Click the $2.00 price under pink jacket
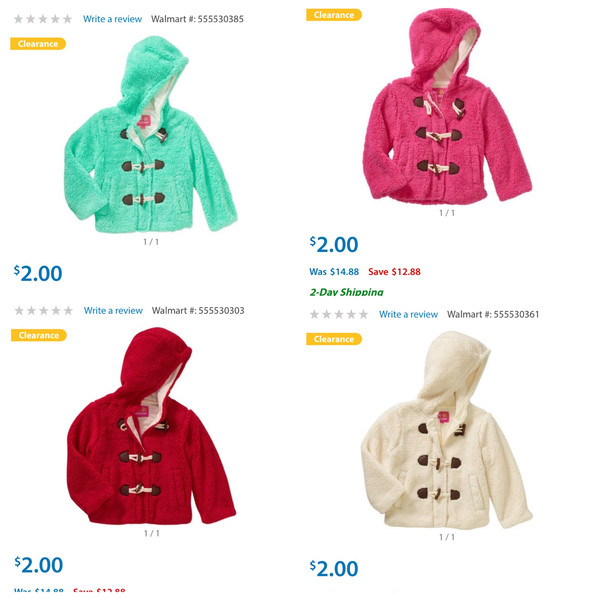The image size is (600, 600). (x=334, y=245)
